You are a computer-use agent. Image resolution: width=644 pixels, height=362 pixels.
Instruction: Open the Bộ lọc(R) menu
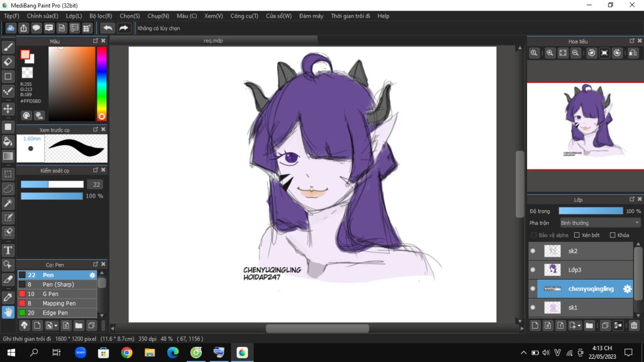click(x=101, y=16)
